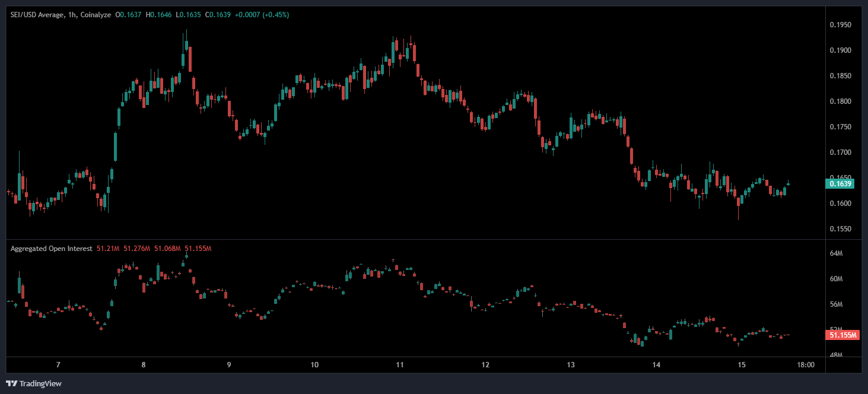868x394 pixels.
Task: Select the Aggregated Open Interest indicator label
Action: pyautogui.click(x=51, y=249)
